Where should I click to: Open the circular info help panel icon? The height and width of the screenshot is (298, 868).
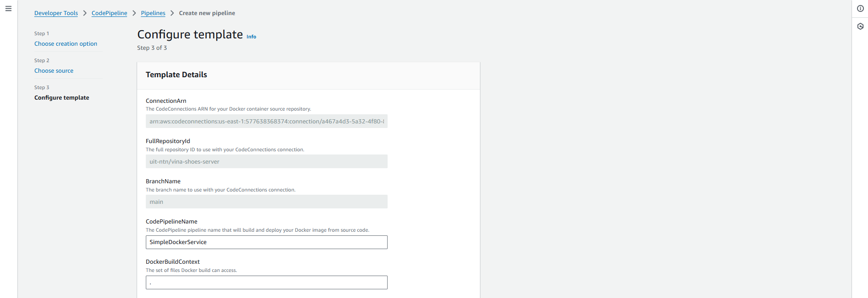(860, 9)
